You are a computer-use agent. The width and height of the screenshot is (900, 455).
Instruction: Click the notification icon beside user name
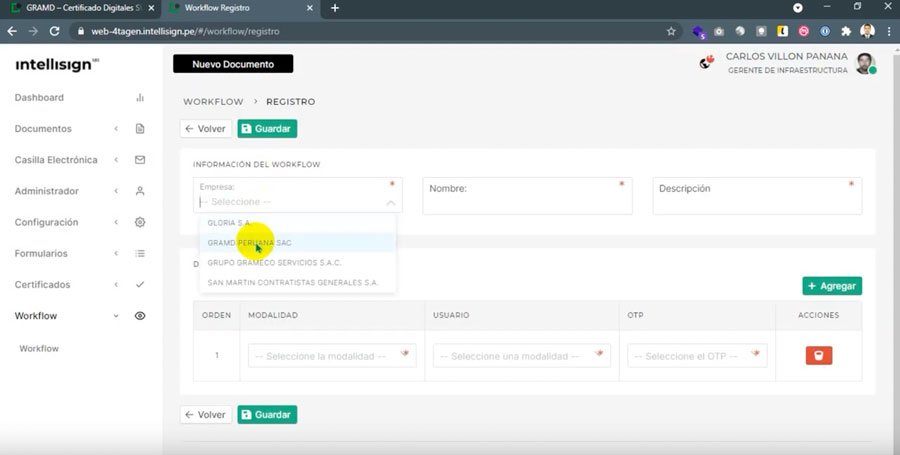(x=706, y=63)
